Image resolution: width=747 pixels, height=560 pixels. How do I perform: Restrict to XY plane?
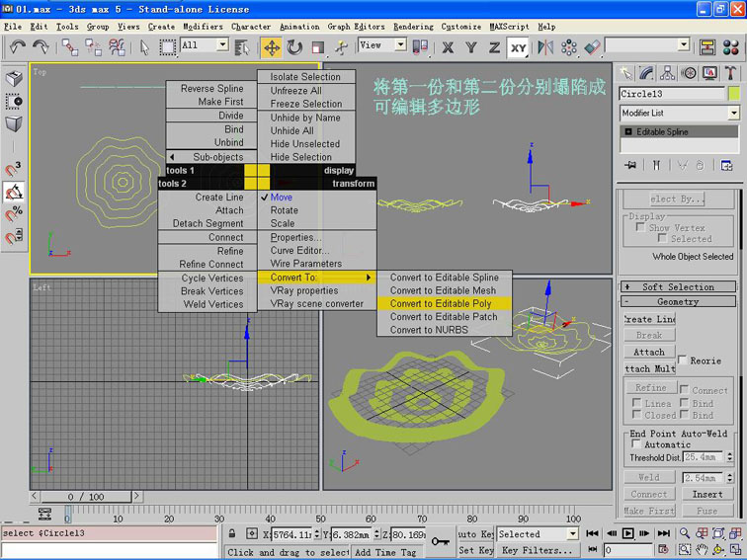coord(518,47)
